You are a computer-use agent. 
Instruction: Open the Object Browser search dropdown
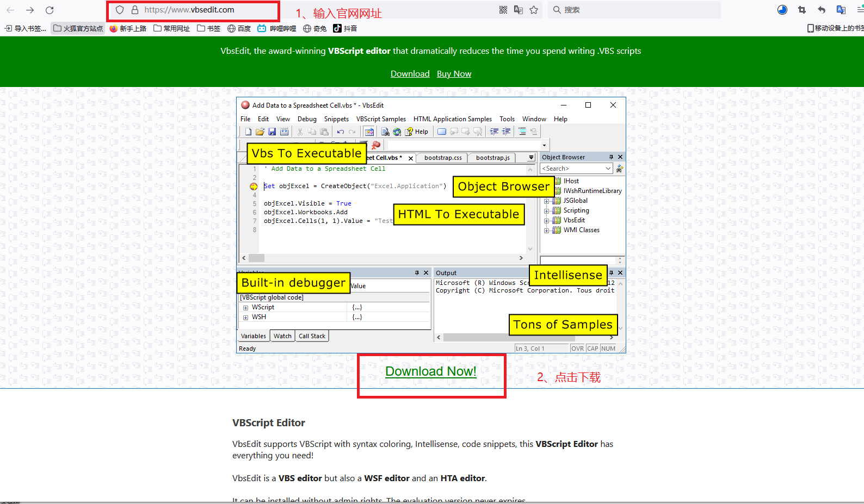coord(608,169)
